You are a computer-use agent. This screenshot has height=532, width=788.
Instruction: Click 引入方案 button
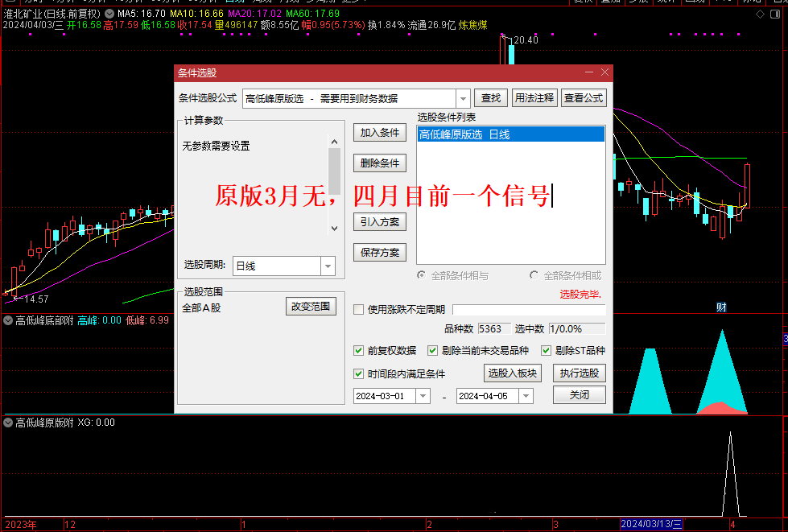pyautogui.click(x=379, y=222)
